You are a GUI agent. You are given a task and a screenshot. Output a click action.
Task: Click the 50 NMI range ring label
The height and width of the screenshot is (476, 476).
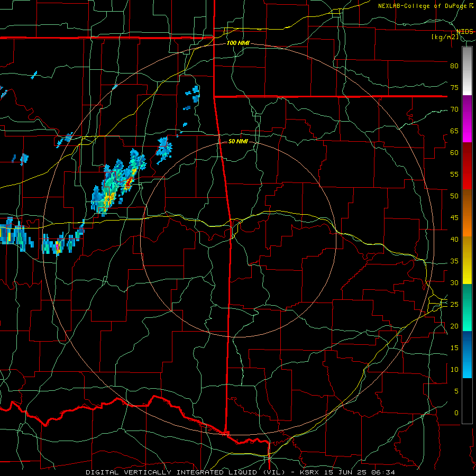pyautogui.click(x=238, y=141)
